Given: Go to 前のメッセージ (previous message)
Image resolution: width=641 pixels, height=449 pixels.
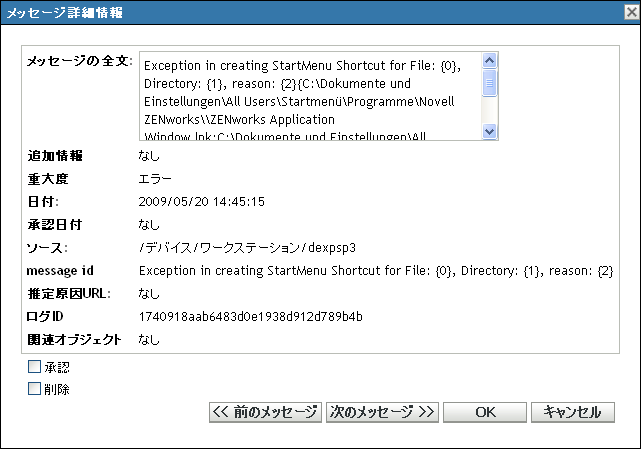Looking at the screenshot, I should click(265, 412).
